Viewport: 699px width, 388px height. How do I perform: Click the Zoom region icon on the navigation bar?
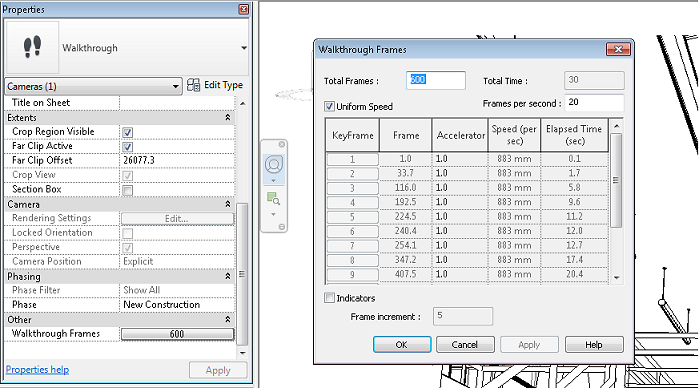[274, 199]
